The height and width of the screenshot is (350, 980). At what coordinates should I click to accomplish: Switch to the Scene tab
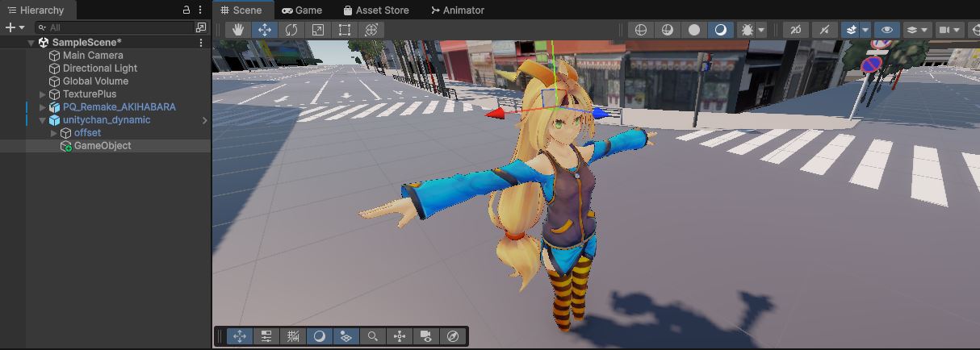click(x=242, y=10)
